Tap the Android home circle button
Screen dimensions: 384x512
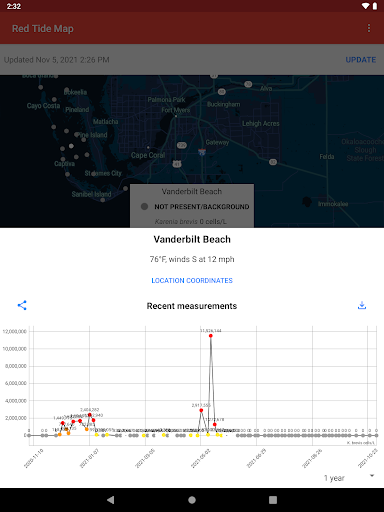[x=192, y=500]
